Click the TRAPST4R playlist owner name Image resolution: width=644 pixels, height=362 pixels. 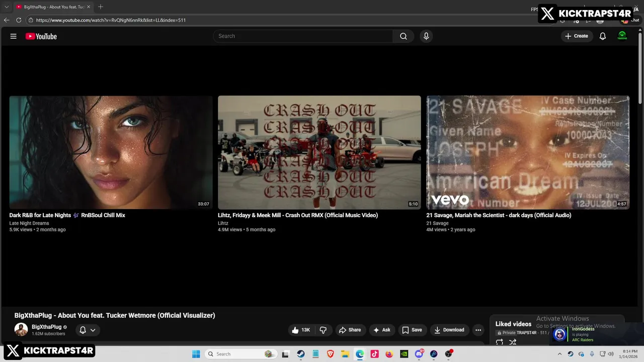point(526,333)
